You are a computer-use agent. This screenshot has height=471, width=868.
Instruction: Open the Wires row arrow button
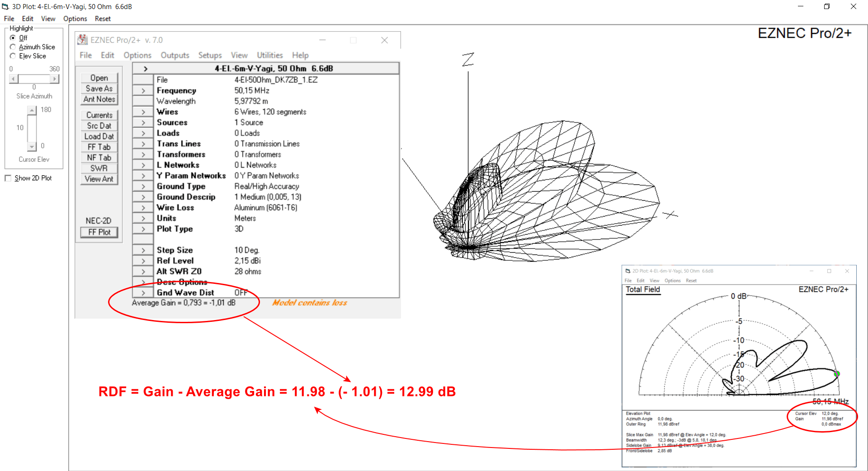[143, 112]
